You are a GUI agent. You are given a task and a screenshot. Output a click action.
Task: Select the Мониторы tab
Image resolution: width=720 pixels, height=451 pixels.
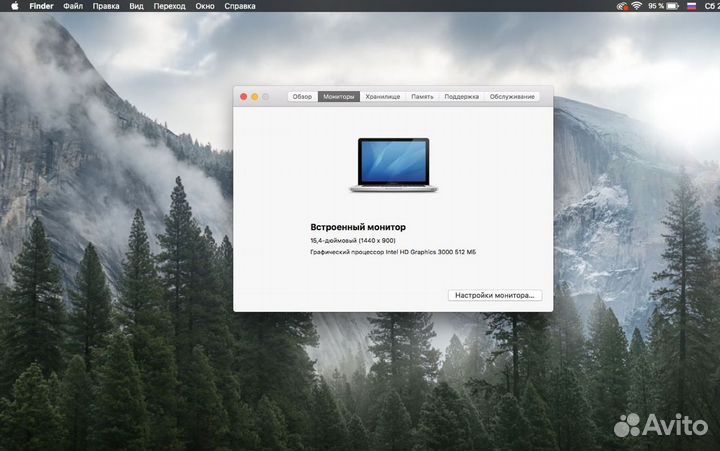(339, 96)
